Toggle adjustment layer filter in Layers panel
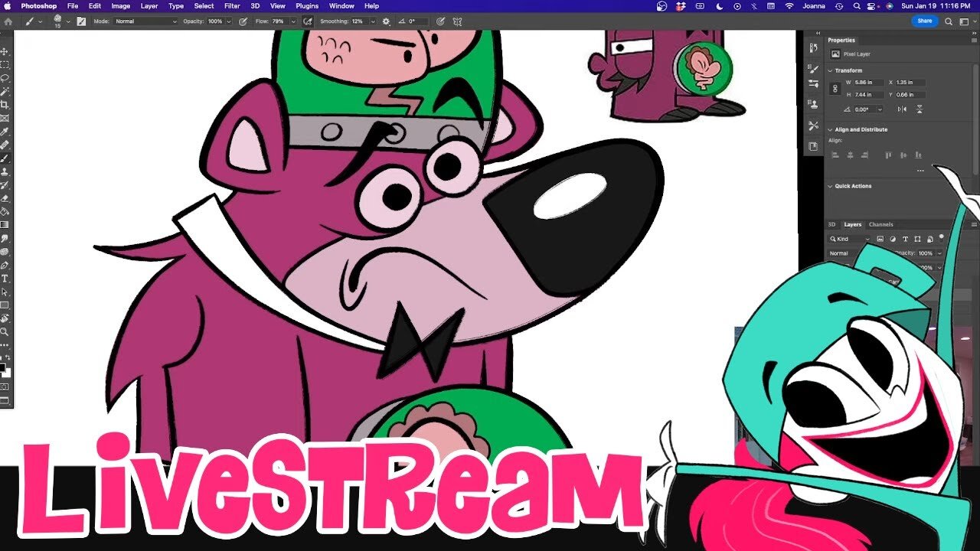 [x=893, y=239]
